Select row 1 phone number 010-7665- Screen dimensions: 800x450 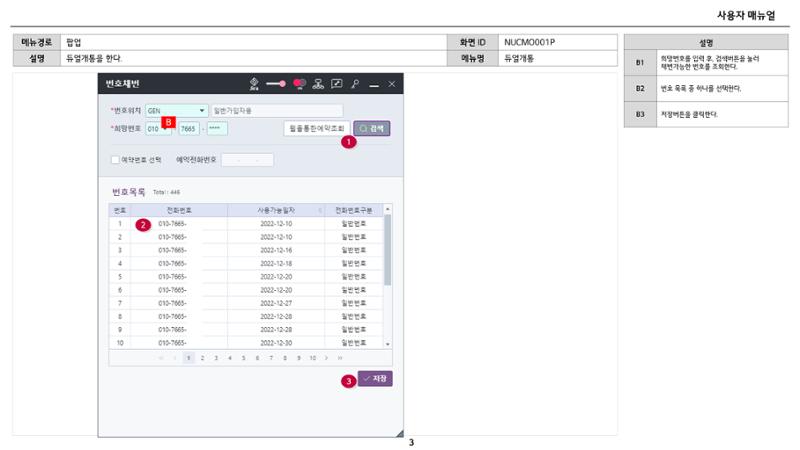coord(172,223)
